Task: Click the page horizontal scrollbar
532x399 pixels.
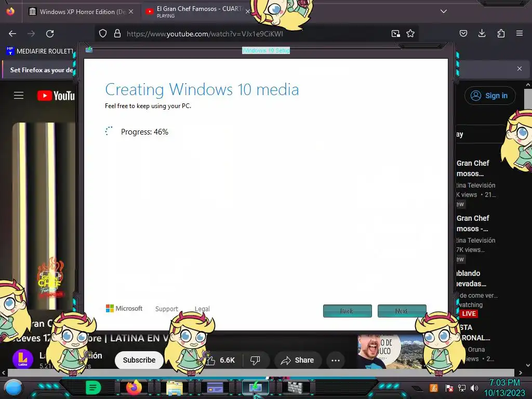Action: click(x=261, y=373)
